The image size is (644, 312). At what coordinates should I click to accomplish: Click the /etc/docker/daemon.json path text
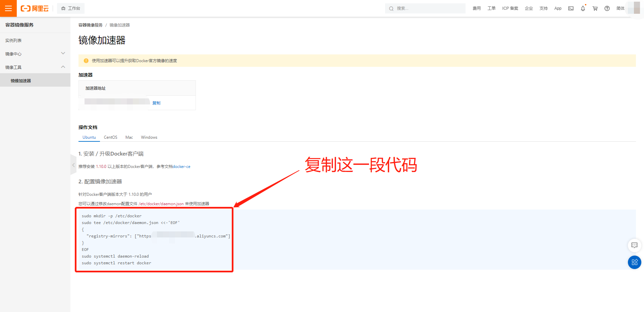coord(161,204)
